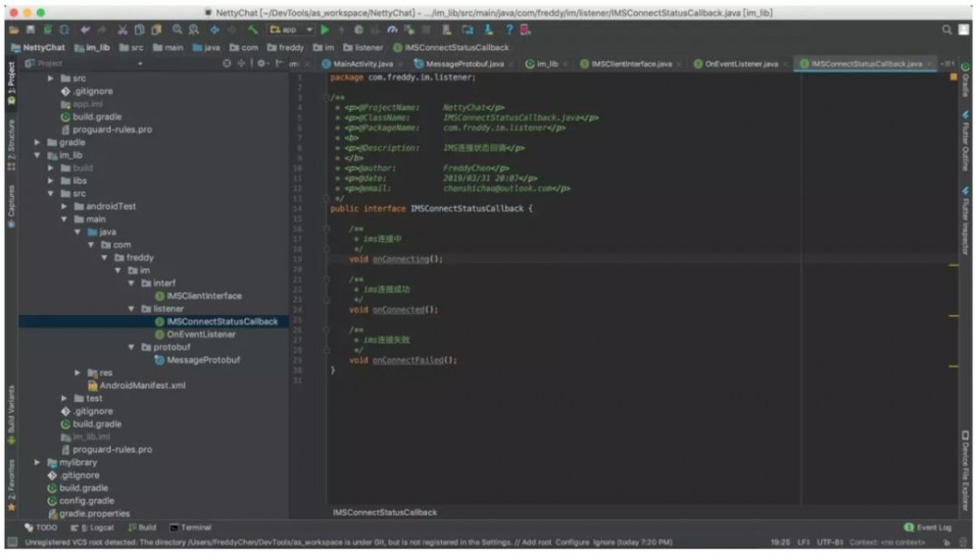Open the Terminal tool window

[189, 528]
